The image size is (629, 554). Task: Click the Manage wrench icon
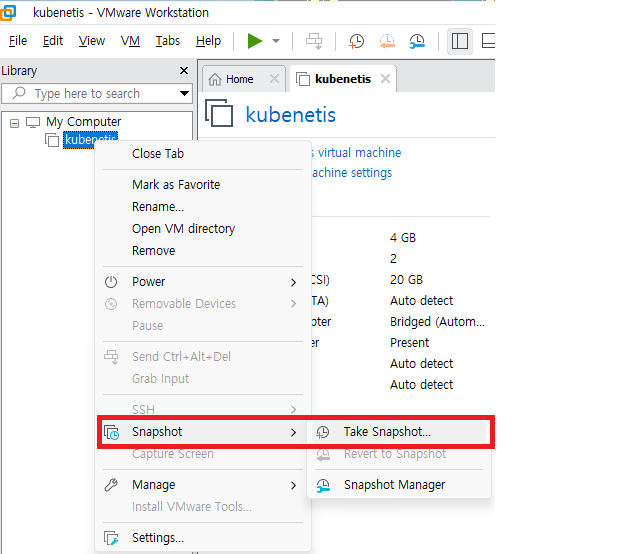tap(111, 485)
